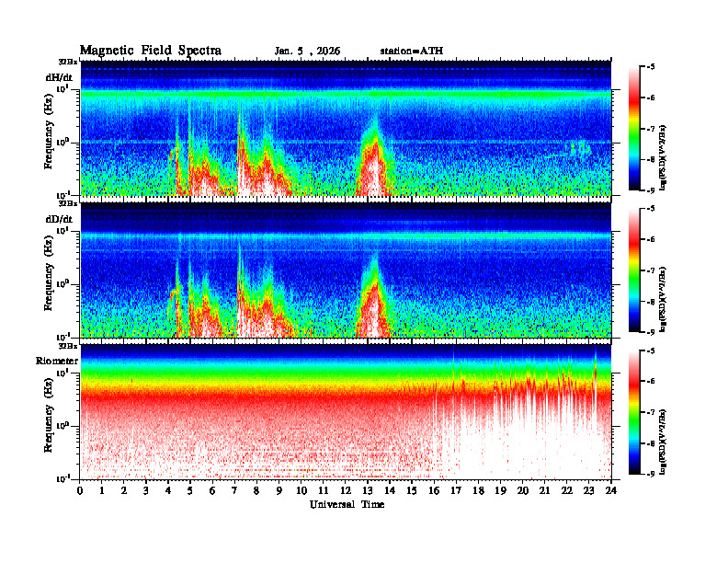Click hour "2" on the Universal Time axis

123,491
